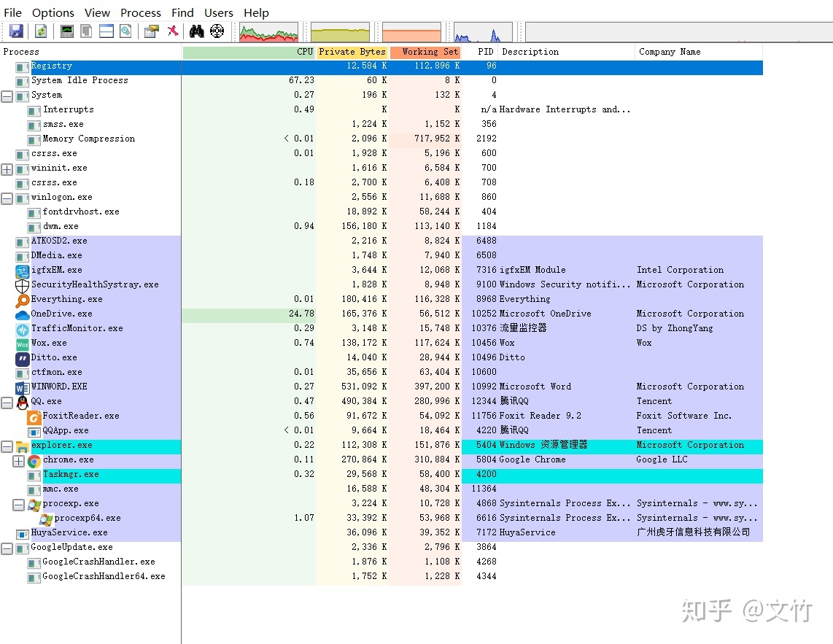Select the mmc.exe process
The image size is (833, 644).
click(381, 489)
